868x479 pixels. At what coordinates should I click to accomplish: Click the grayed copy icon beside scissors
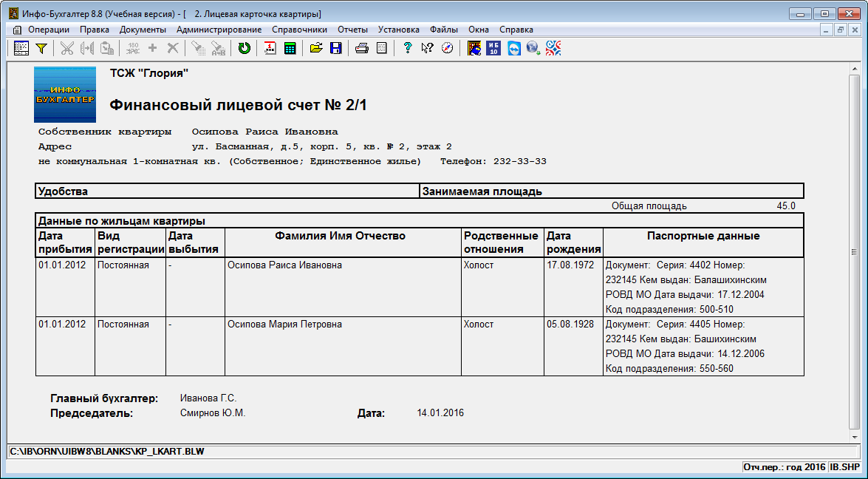click(87, 48)
